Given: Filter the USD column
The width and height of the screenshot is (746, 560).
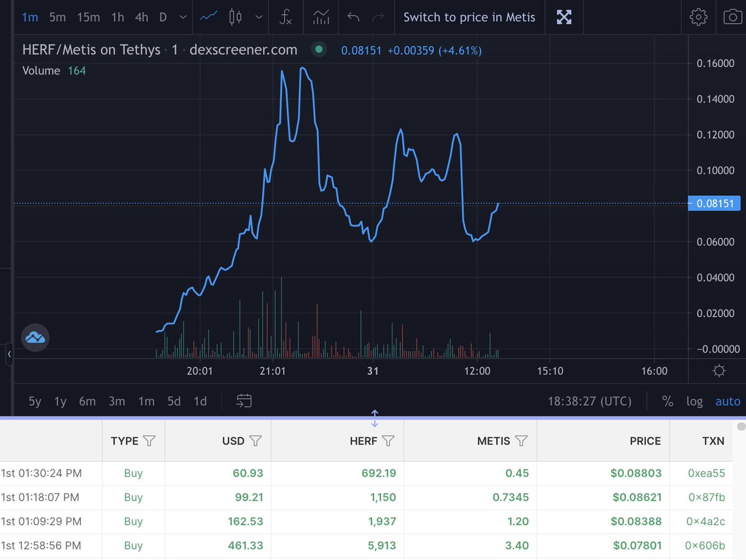Looking at the screenshot, I should [x=256, y=441].
